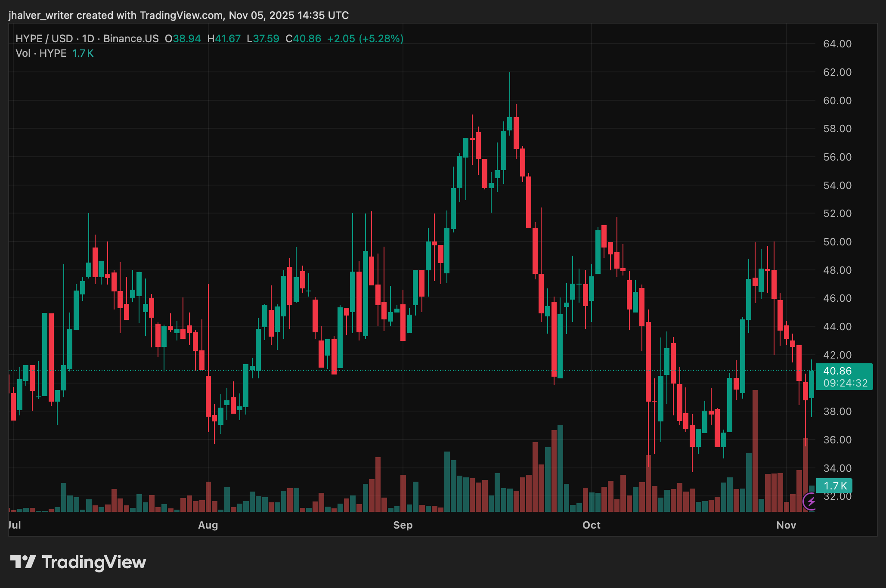
Task: Click the HYPE / USD symbol legend title
Action: (44, 39)
